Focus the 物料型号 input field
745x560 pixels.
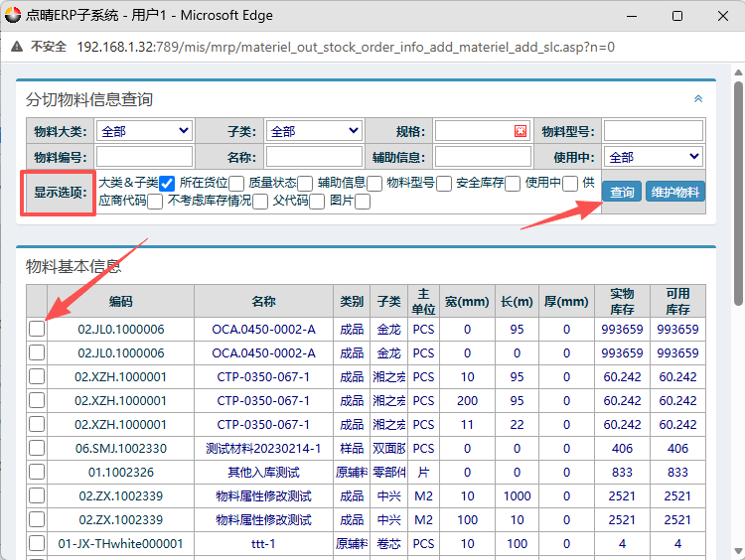coord(654,131)
